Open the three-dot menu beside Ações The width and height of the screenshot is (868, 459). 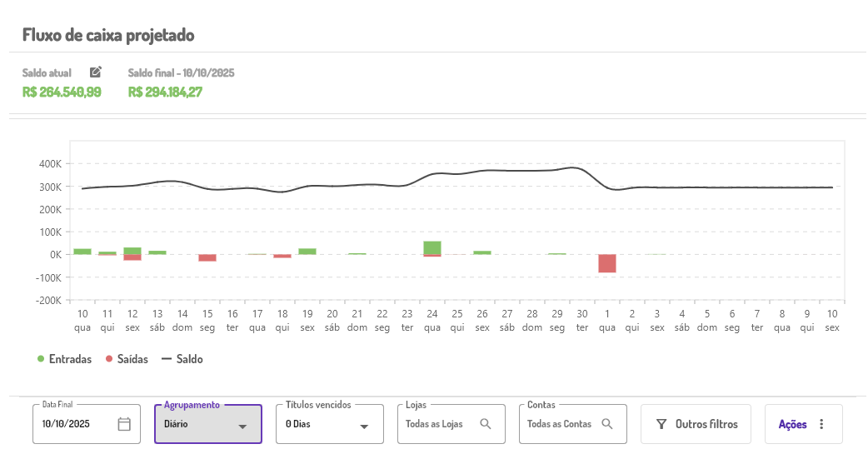[x=821, y=424]
